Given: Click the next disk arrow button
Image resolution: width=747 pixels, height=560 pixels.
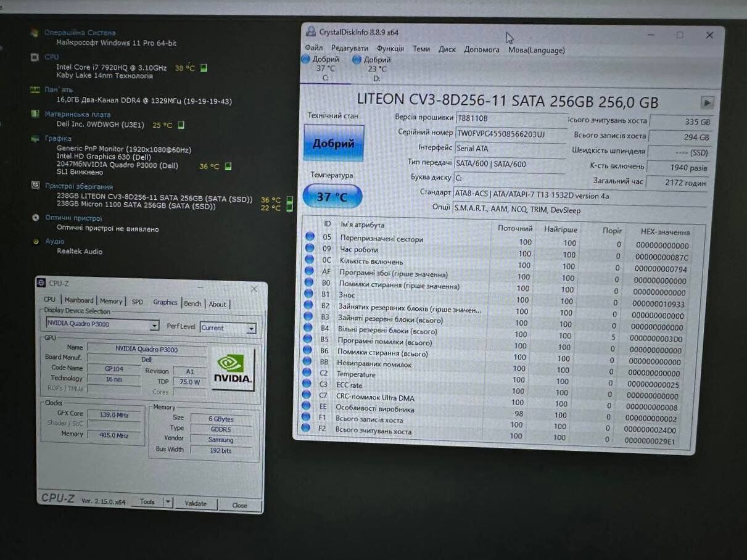Looking at the screenshot, I should (x=707, y=103).
